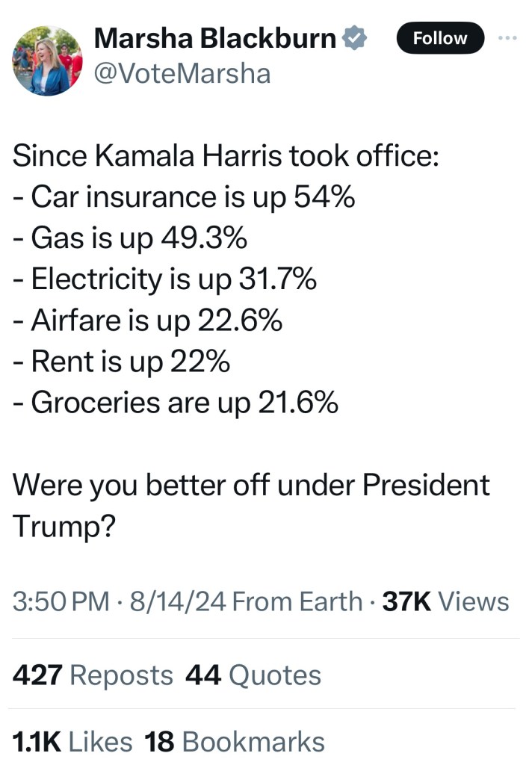Open Marsha Blackburn's profile picture
This screenshot has width=532, height=765.
tap(48, 61)
